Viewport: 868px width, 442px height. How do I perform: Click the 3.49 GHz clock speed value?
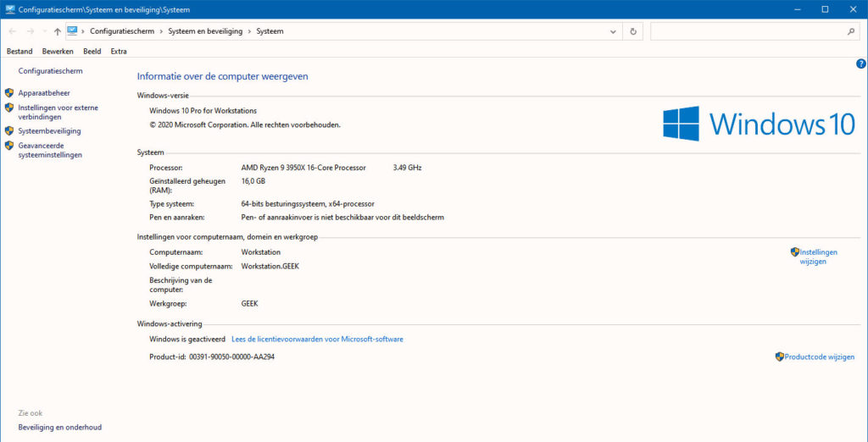407,168
